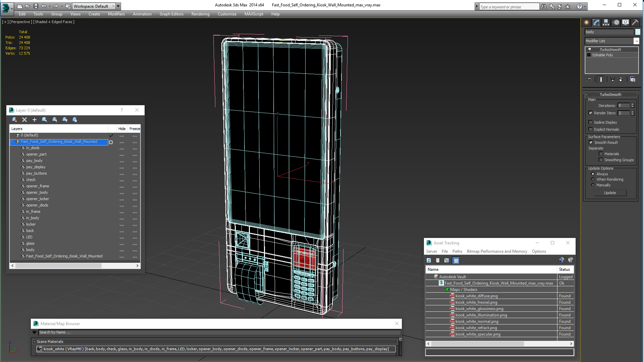This screenshot has width=644, height=362.
Task: Click Create New Layer icon
Action: coord(14,120)
